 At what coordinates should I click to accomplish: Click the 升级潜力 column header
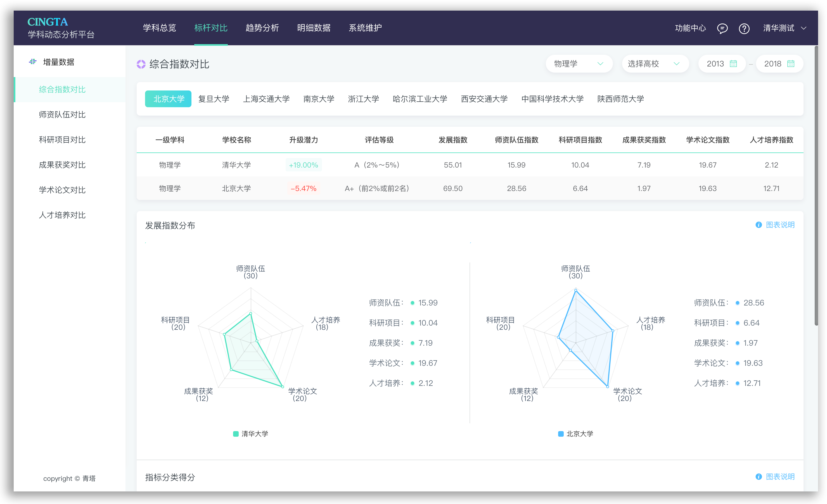coord(304,140)
